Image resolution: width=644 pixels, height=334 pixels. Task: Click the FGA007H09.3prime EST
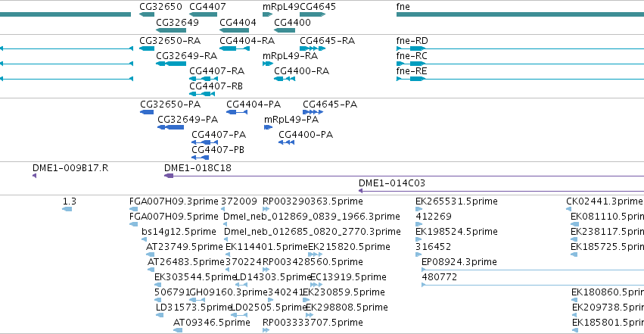(133, 209)
